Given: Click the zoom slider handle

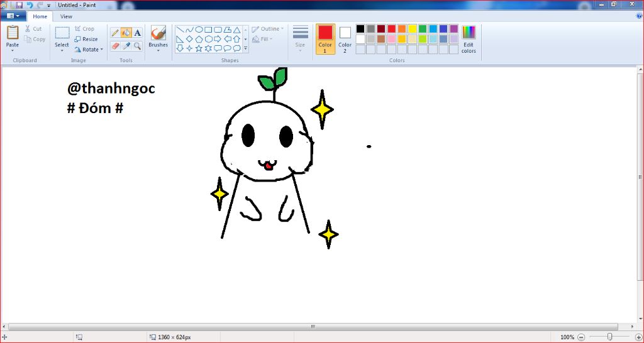Looking at the screenshot, I should click(609, 337).
